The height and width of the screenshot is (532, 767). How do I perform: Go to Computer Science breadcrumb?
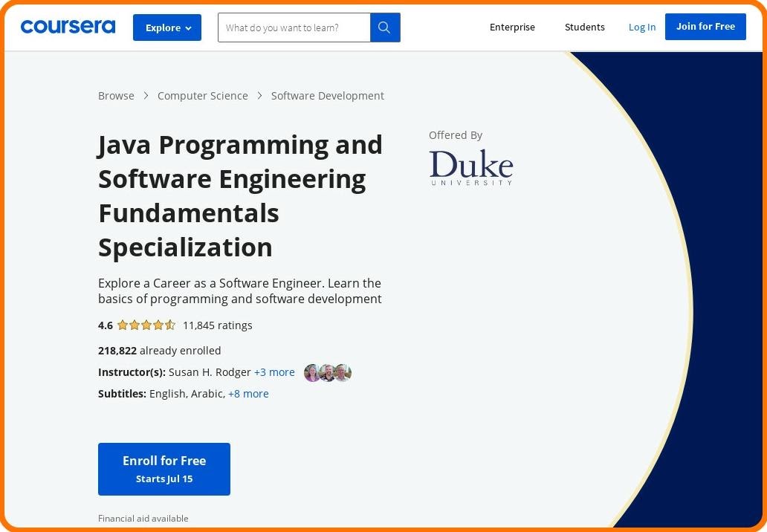[202, 96]
